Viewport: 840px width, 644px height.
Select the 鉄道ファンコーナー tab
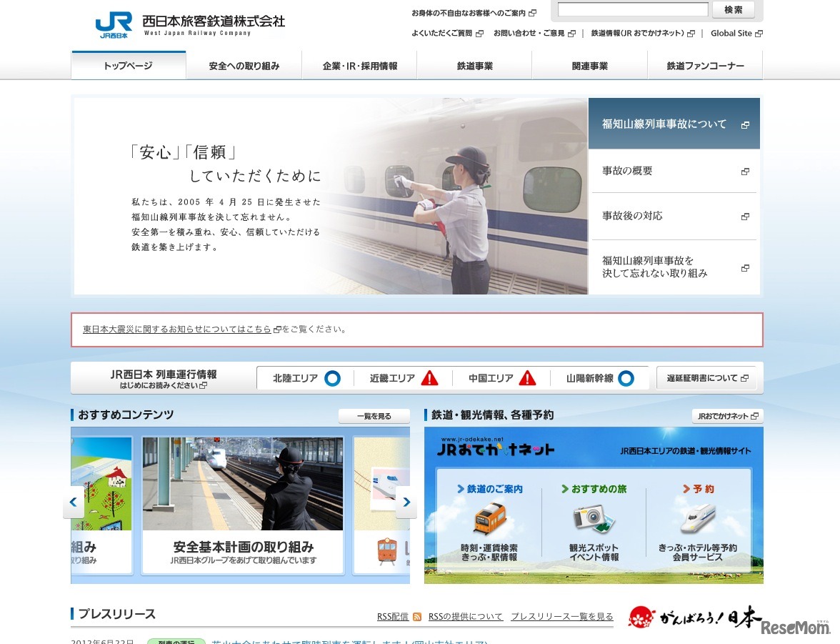coord(705,66)
